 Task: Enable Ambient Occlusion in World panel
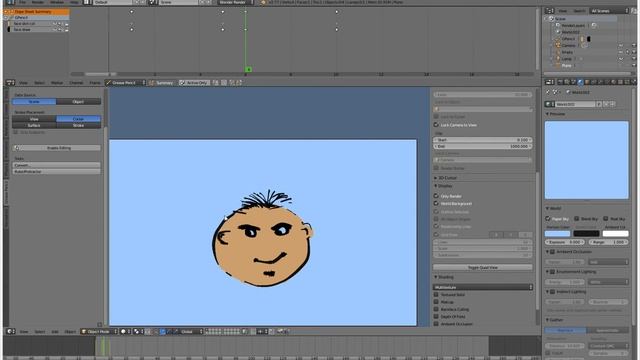[553, 252]
